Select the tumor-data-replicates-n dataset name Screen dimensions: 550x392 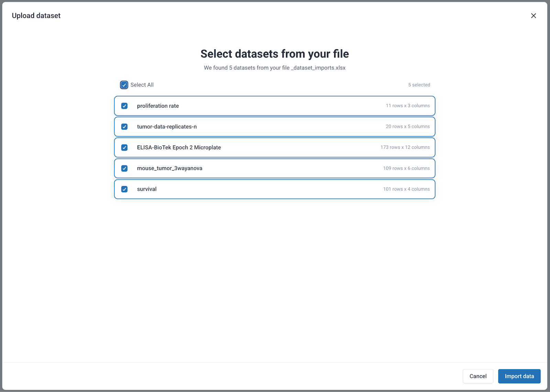(x=167, y=127)
